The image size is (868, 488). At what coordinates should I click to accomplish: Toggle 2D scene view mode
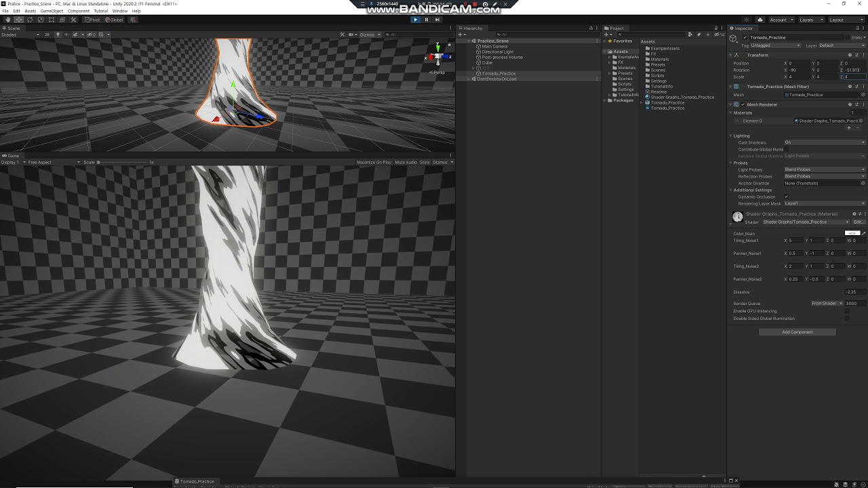(x=47, y=35)
